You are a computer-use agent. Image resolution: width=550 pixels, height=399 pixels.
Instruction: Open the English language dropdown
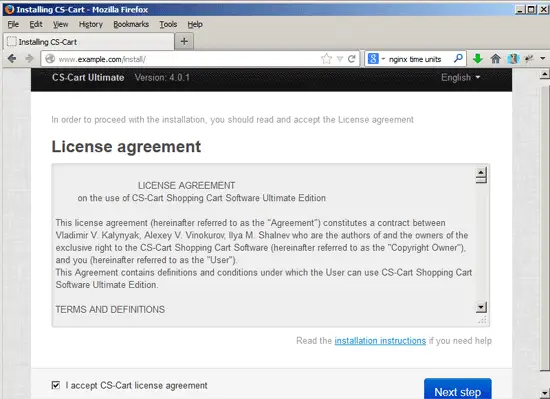[x=460, y=77]
